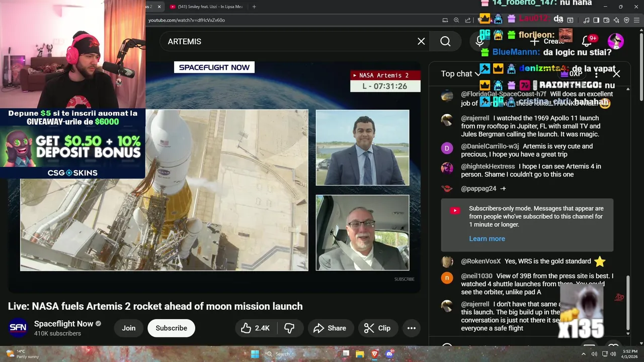Open the YouTube account avatar menu
Image resolution: width=644 pixels, height=362 pixels.
coord(616,41)
